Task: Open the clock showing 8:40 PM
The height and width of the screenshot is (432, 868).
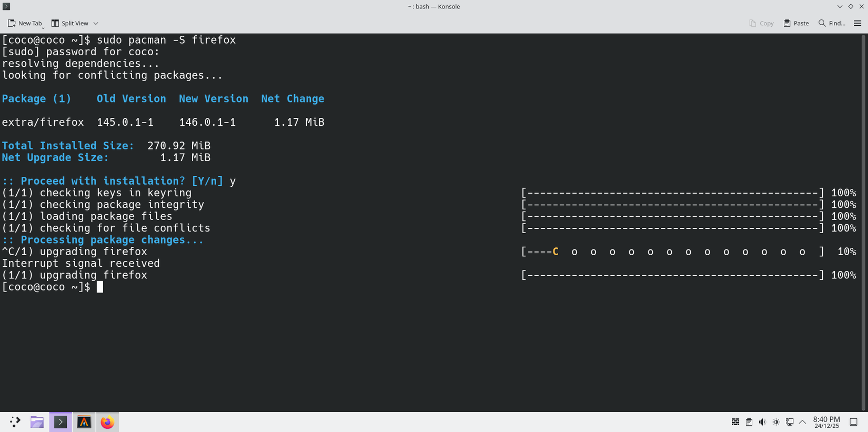Action: click(826, 422)
